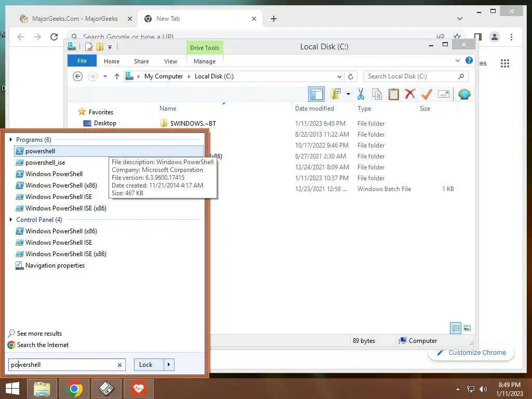
Task: Expand the address bar history dropdown
Action: point(339,76)
